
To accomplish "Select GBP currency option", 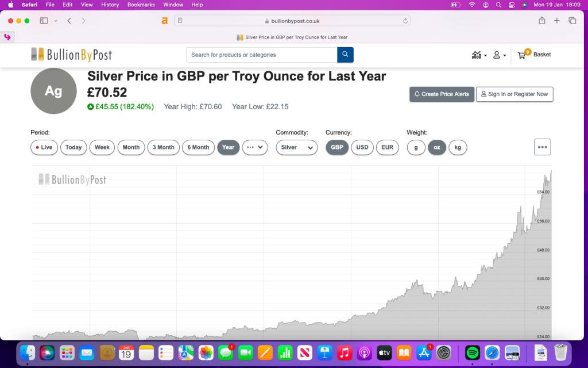I will point(337,147).
